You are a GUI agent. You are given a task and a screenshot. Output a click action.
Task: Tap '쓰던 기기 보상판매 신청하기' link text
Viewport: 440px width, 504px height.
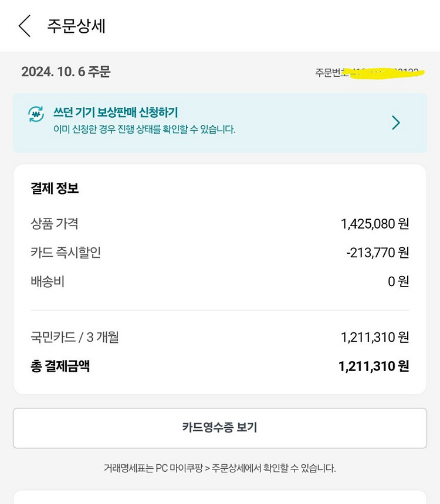(116, 113)
